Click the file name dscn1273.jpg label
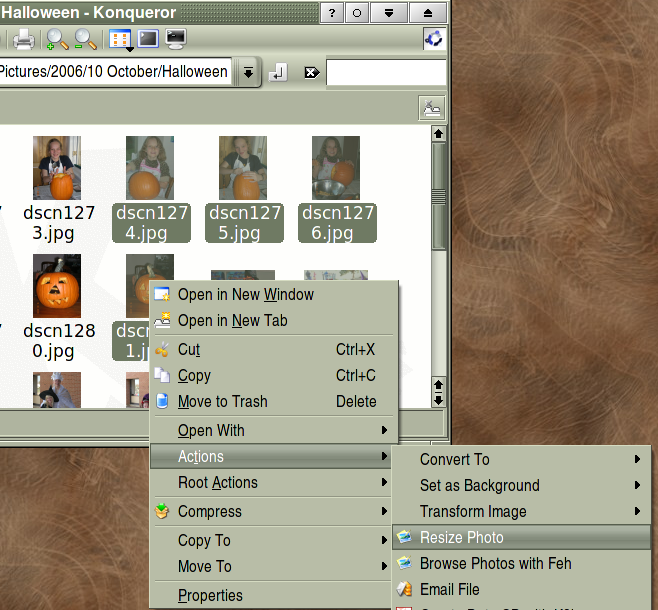The height and width of the screenshot is (610, 658). pyautogui.click(x=59, y=223)
